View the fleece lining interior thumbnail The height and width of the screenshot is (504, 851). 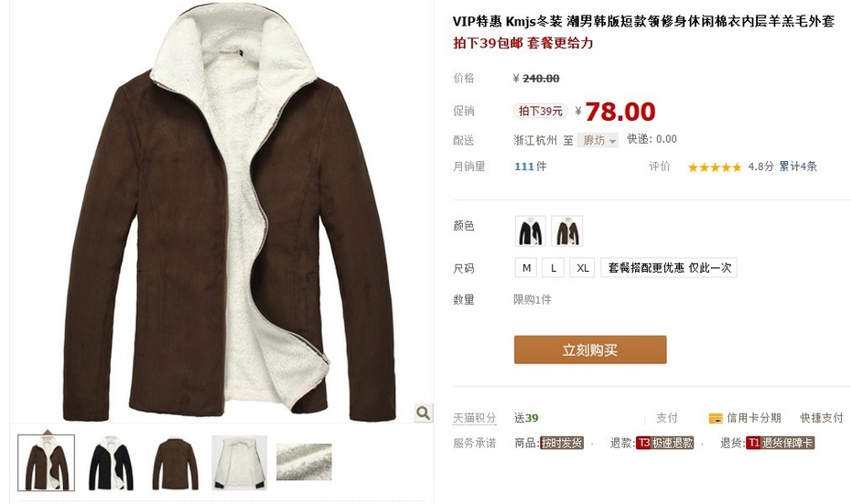point(240,463)
